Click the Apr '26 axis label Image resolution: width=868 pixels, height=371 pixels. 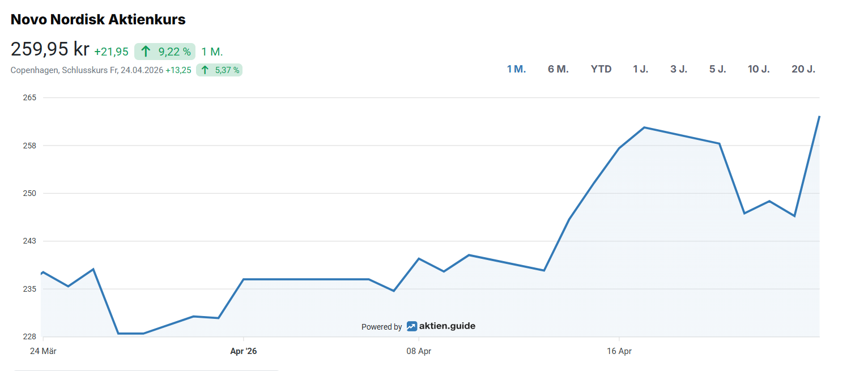pos(244,351)
